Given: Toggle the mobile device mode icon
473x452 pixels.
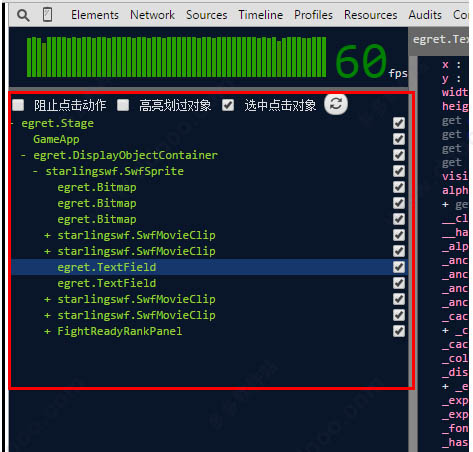Looking at the screenshot, I should click(x=47, y=15).
